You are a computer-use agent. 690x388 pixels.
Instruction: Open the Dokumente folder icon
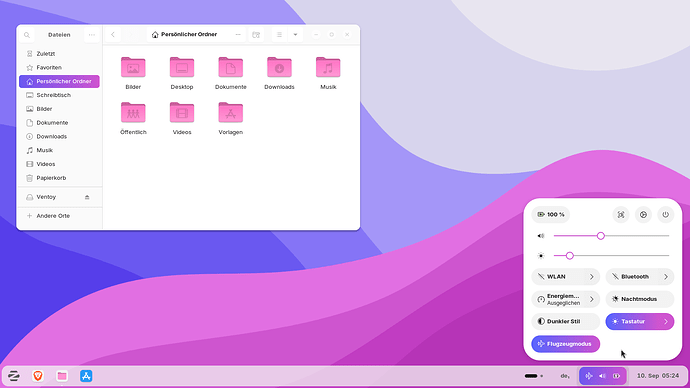231,68
